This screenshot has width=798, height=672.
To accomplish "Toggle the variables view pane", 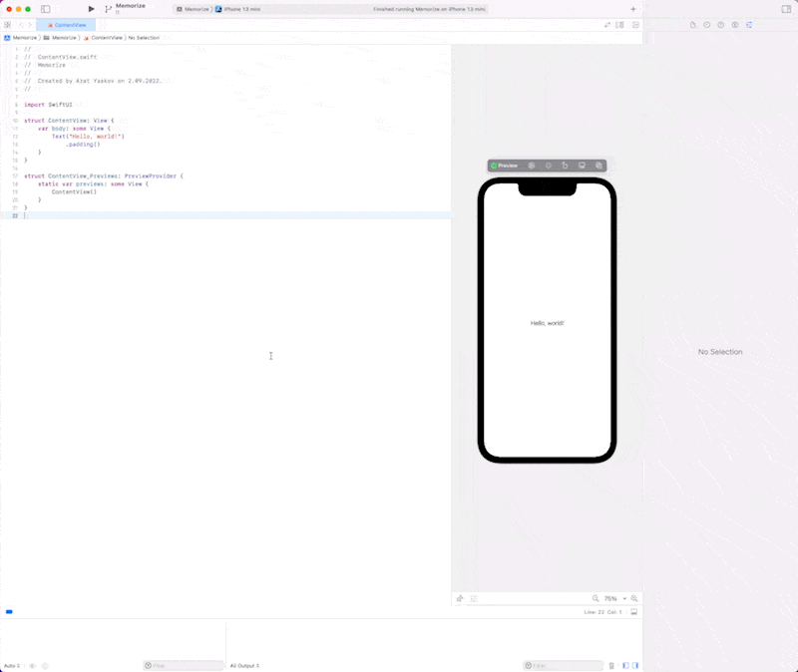I will 625,665.
